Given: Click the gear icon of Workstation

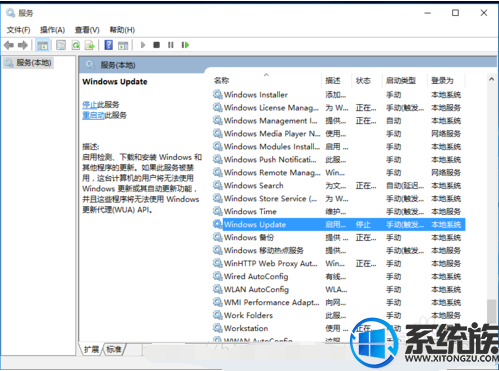Looking at the screenshot, I should [218, 328].
